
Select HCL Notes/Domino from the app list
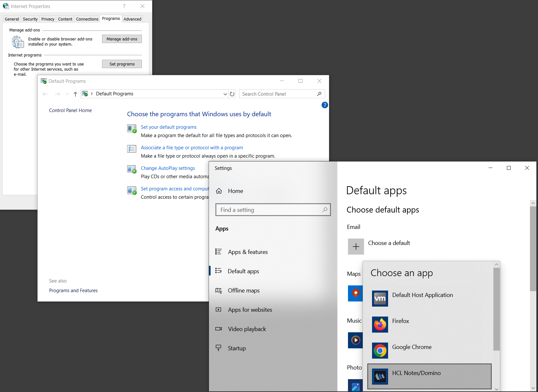click(416, 373)
